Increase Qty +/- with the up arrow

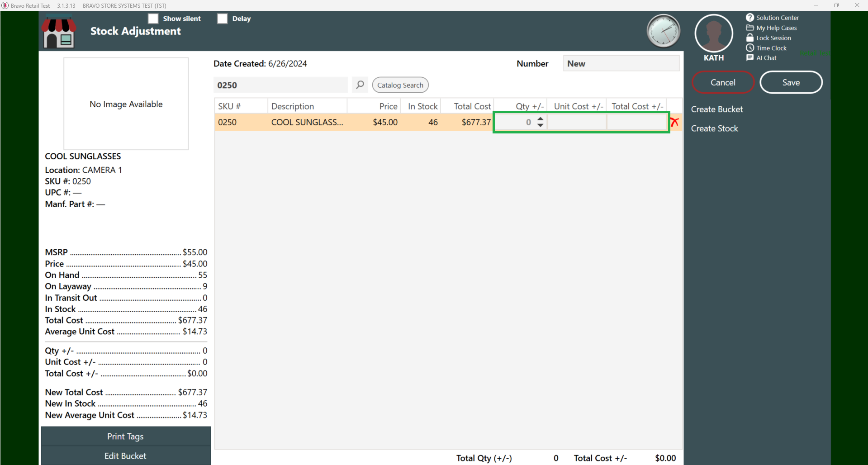tap(540, 119)
